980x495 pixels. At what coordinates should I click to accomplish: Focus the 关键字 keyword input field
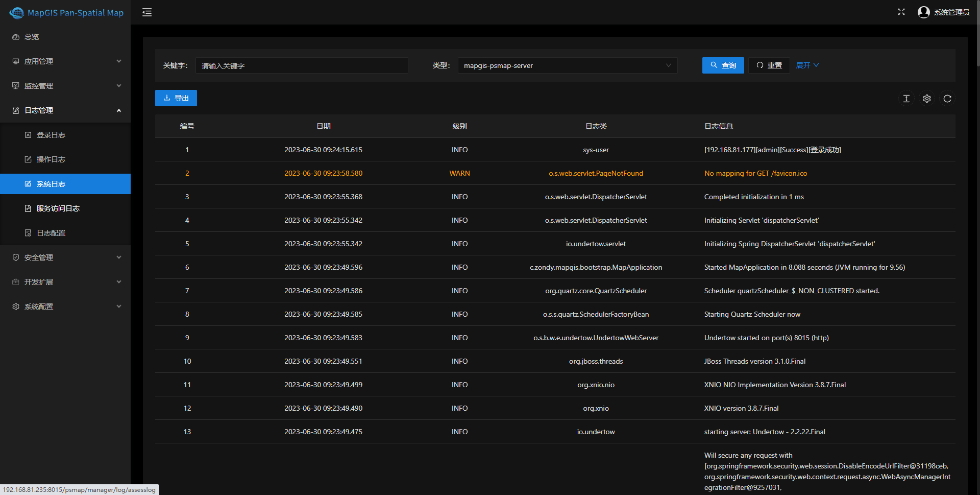(302, 65)
